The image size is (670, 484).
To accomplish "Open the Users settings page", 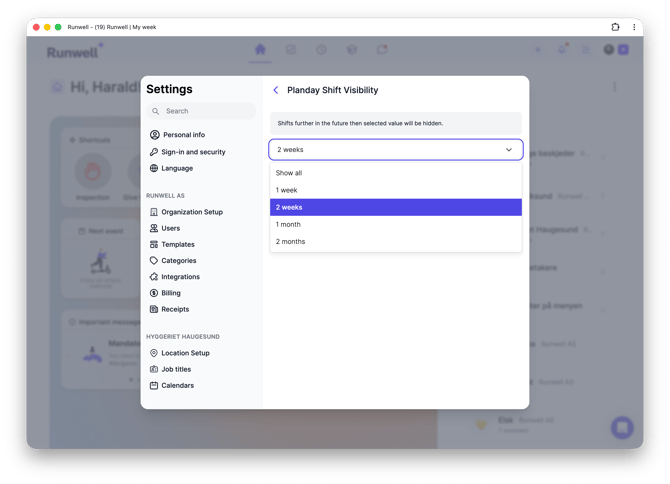I will (x=165, y=228).
